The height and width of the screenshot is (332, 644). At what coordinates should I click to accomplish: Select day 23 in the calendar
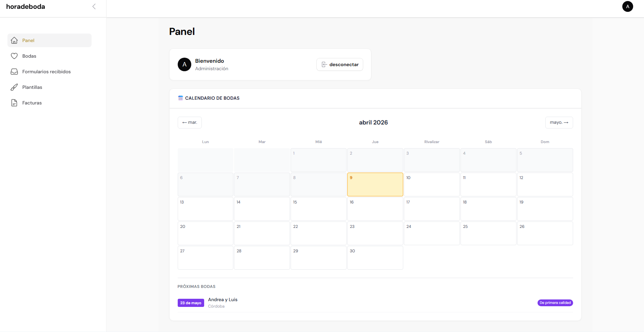375,233
